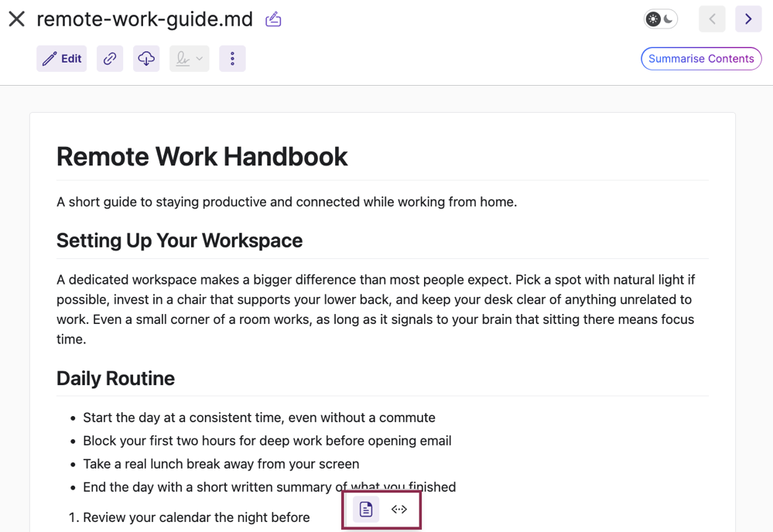
Task: Go to the previous file arrow
Action: [x=712, y=19]
